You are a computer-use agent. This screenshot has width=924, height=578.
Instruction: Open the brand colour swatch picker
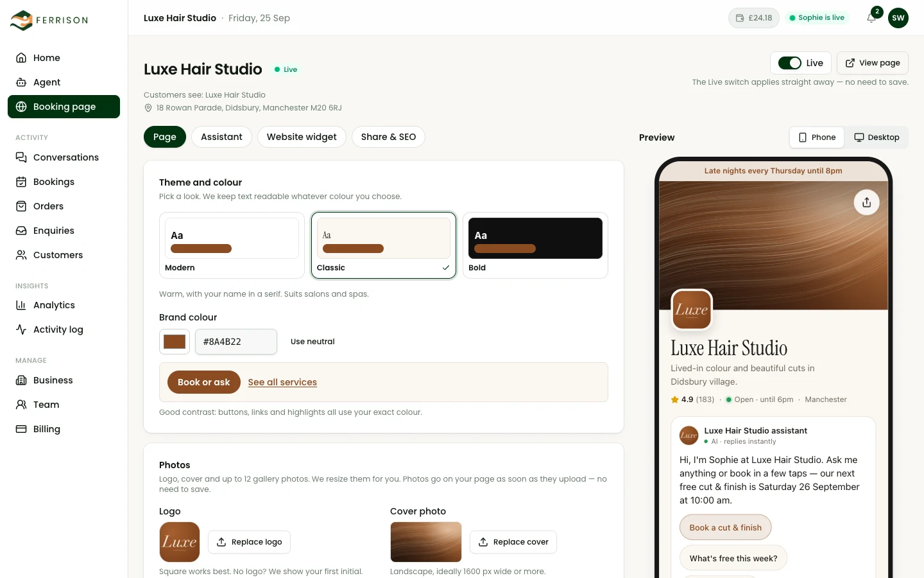point(175,342)
